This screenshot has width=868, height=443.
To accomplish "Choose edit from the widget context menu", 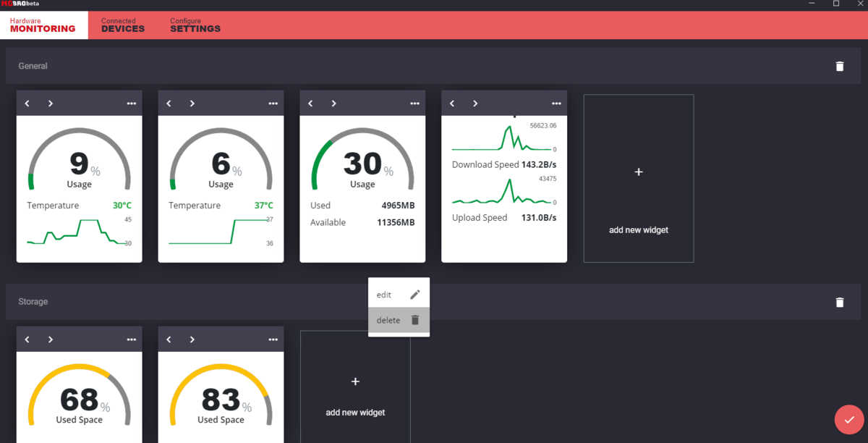I will coord(399,295).
